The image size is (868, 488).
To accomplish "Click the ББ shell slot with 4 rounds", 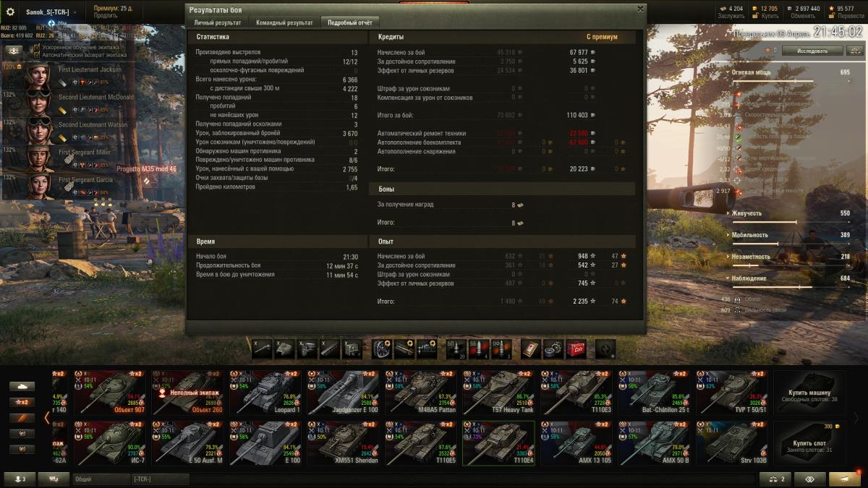I will coord(478,348).
